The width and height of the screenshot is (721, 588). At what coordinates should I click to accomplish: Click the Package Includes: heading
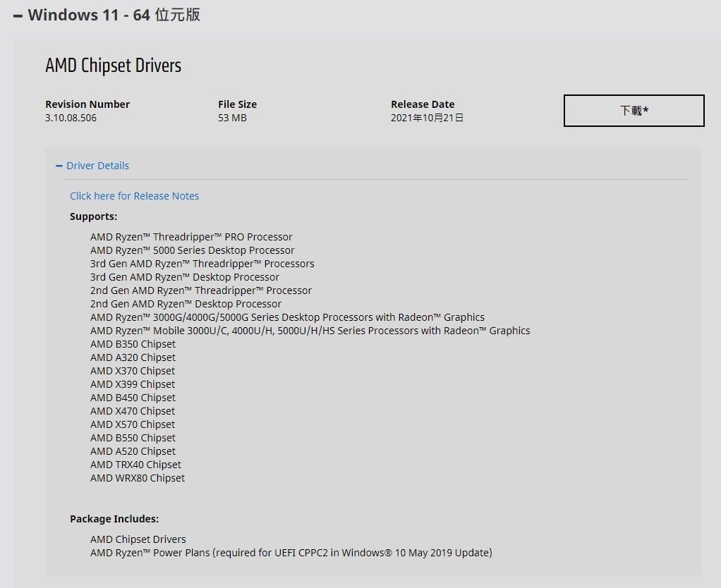coord(114,519)
